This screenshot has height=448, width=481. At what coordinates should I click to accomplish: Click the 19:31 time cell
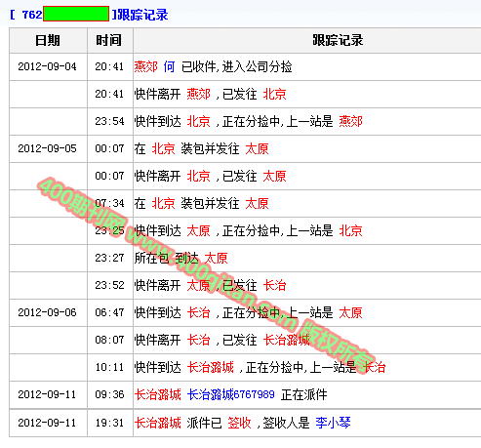109,423
